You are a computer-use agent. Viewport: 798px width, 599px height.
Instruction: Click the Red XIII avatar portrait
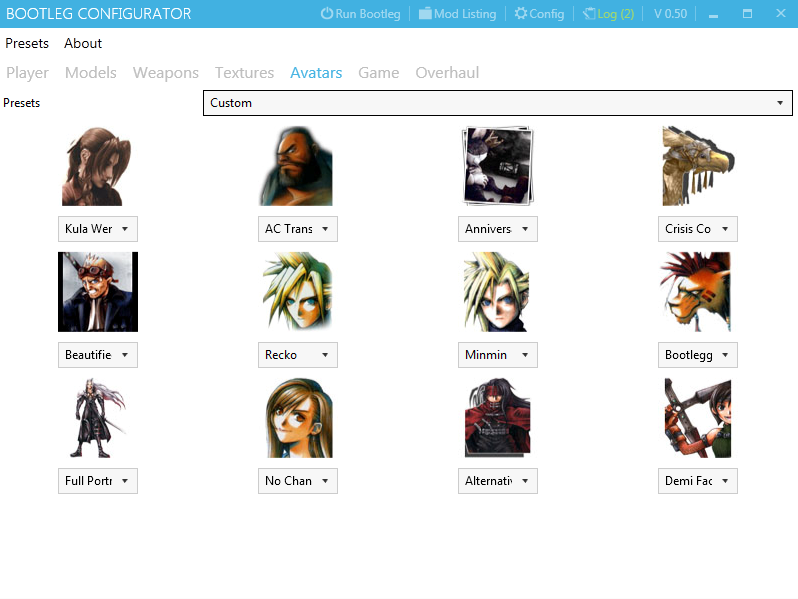coord(696,292)
